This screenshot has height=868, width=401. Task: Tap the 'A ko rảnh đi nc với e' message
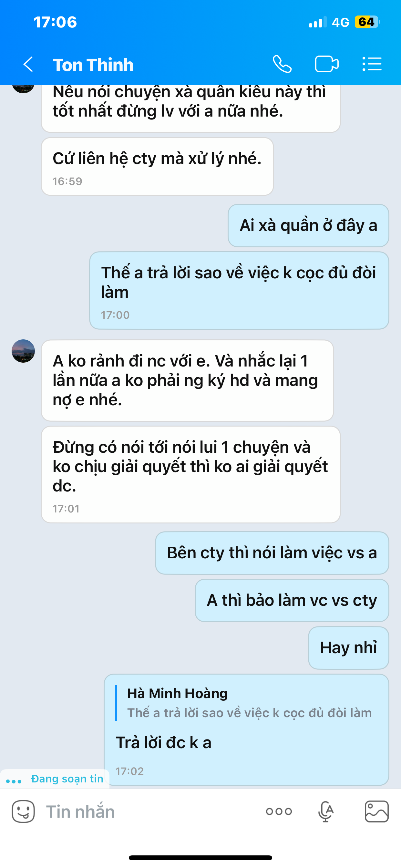pos(187,380)
